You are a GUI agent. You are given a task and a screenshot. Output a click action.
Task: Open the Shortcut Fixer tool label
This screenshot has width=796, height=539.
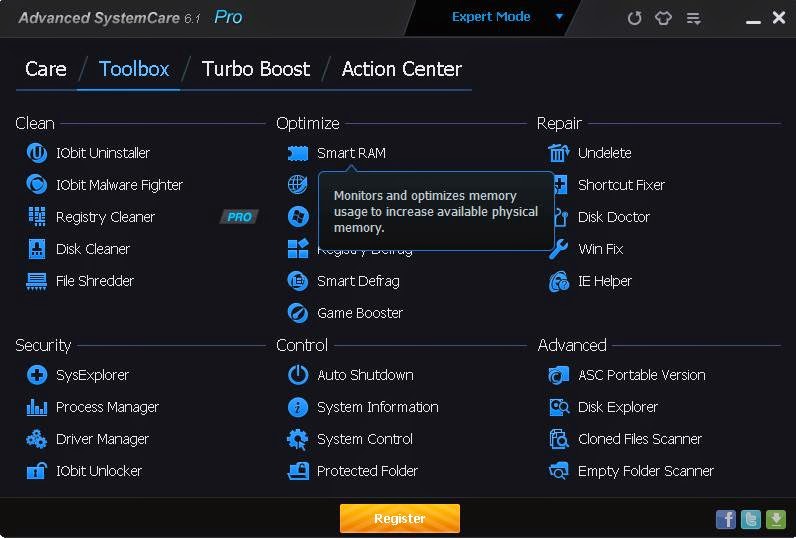pyautogui.click(x=621, y=185)
